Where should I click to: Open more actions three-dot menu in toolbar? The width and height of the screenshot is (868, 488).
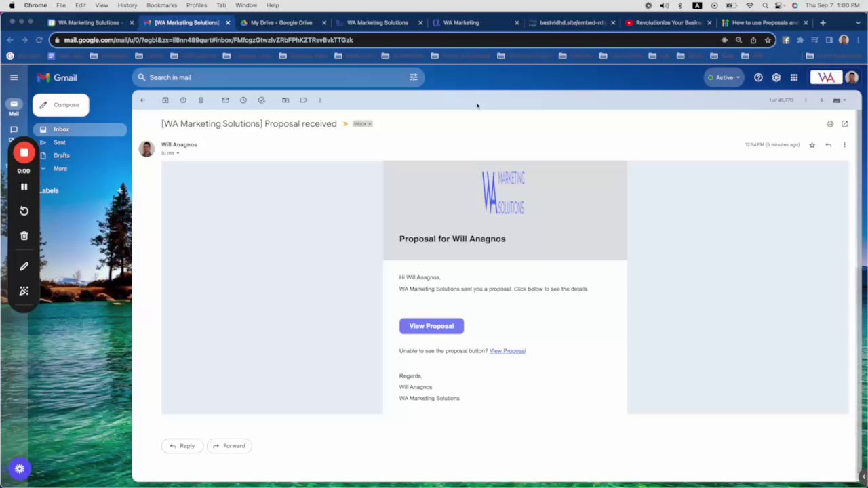tap(320, 100)
